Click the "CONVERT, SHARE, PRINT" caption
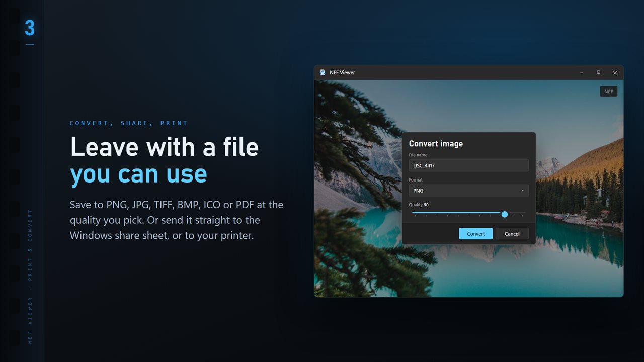 tap(129, 123)
